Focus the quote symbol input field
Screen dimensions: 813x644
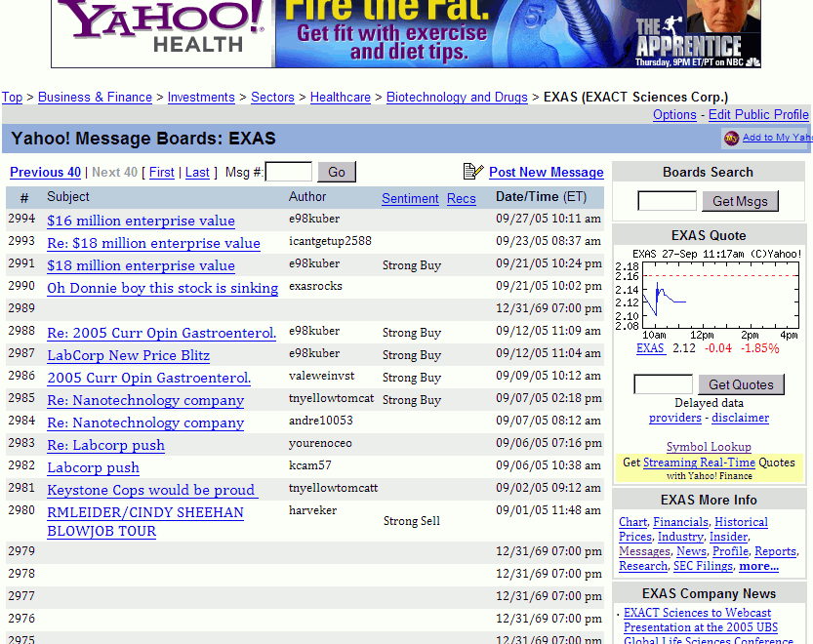pos(663,384)
